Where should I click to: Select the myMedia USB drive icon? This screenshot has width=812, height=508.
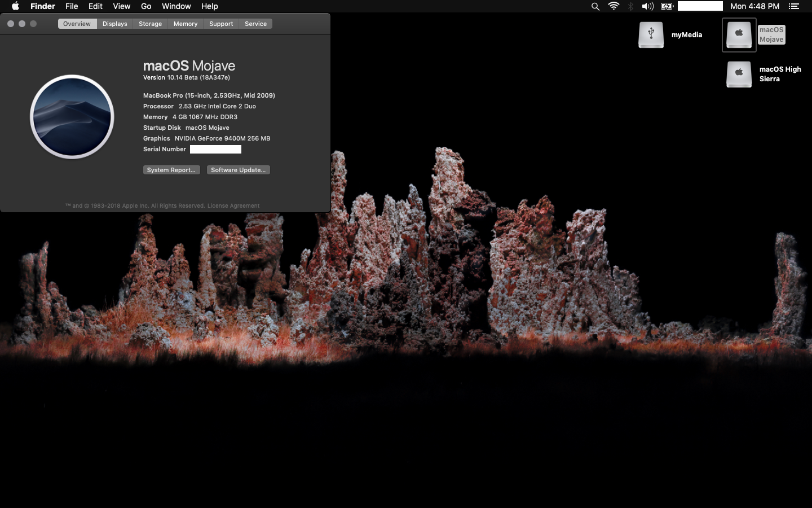click(x=651, y=34)
